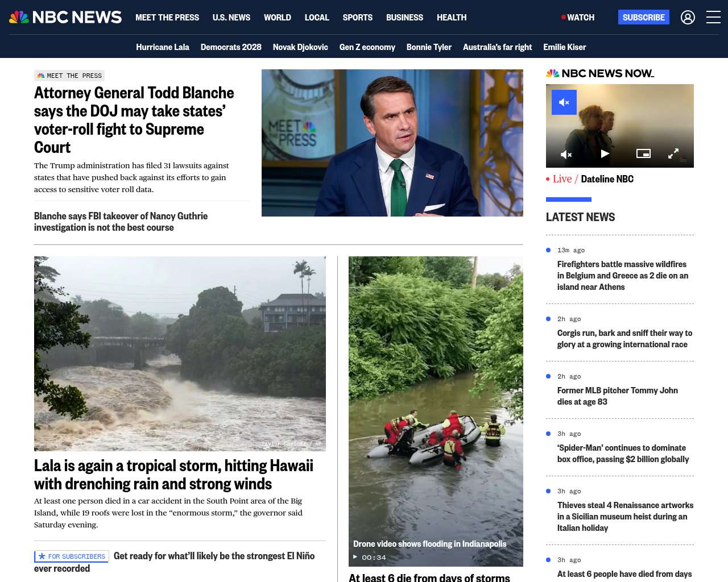
Task: Open the Corgis run, bark and sniff story
Action: click(x=624, y=339)
